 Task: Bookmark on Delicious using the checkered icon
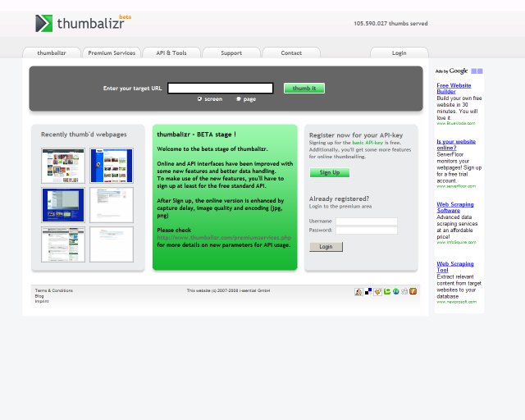click(x=368, y=291)
